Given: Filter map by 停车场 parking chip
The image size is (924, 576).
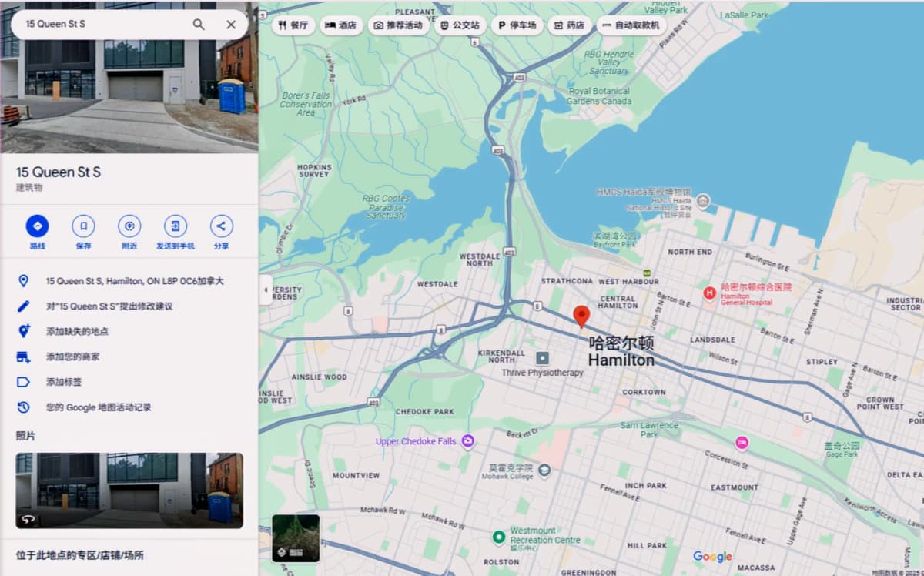Looking at the screenshot, I should tap(517, 25).
